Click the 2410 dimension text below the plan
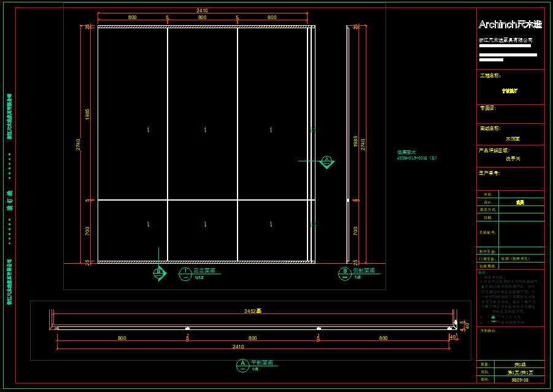Viewport: 553px width, 392px height. point(238,347)
